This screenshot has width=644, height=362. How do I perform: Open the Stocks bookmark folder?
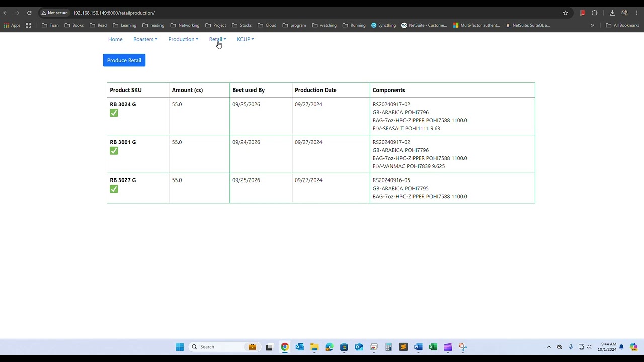point(242,25)
